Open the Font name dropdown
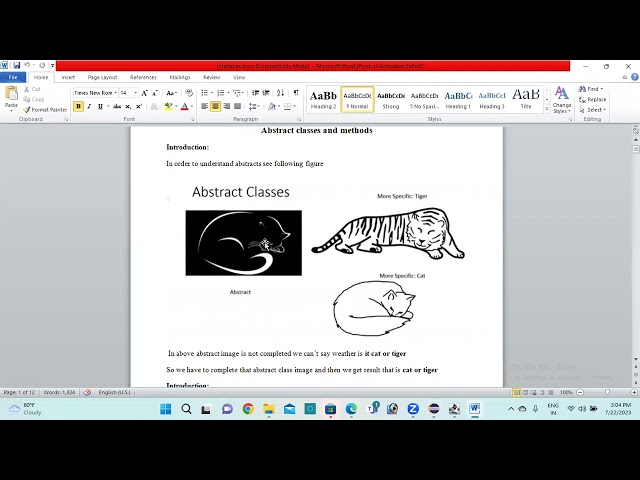The image size is (640, 480). click(x=116, y=93)
